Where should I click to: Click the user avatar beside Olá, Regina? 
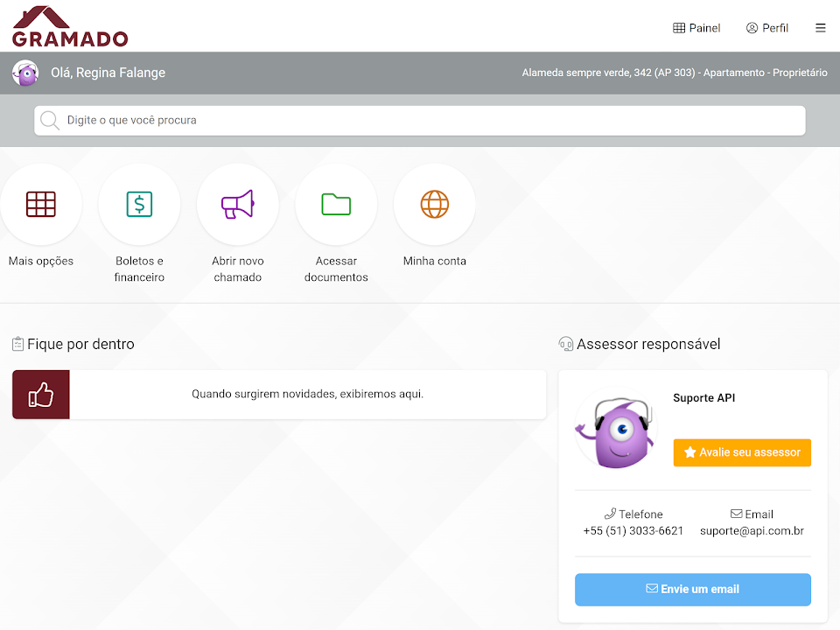click(x=25, y=73)
